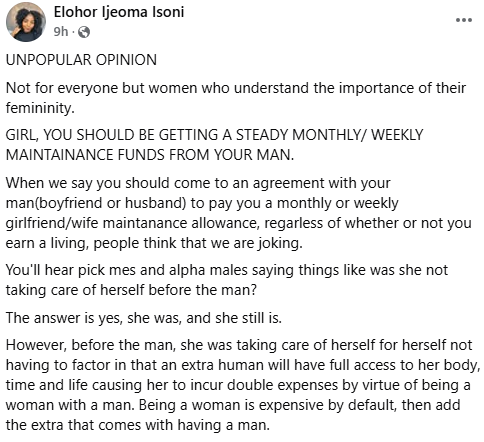484x442 pixels.
Task: Open Elohor Ijeoma Isoni's profile picture
Action: coord(26,22)
